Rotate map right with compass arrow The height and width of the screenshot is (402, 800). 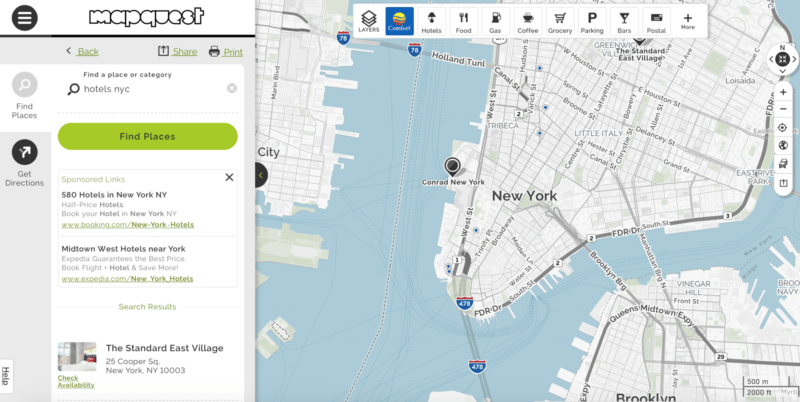794,59
